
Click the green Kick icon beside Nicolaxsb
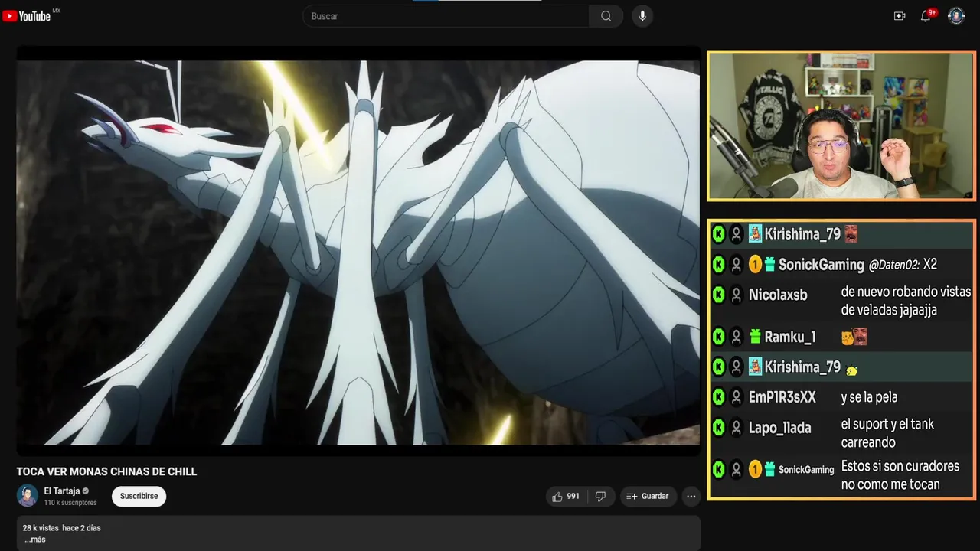[718, 295]
